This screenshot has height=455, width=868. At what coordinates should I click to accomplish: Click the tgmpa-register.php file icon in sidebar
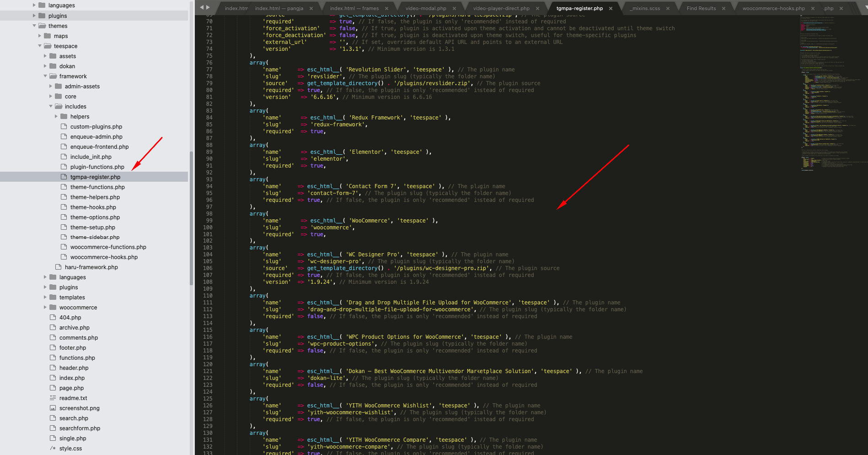[64, 177]
